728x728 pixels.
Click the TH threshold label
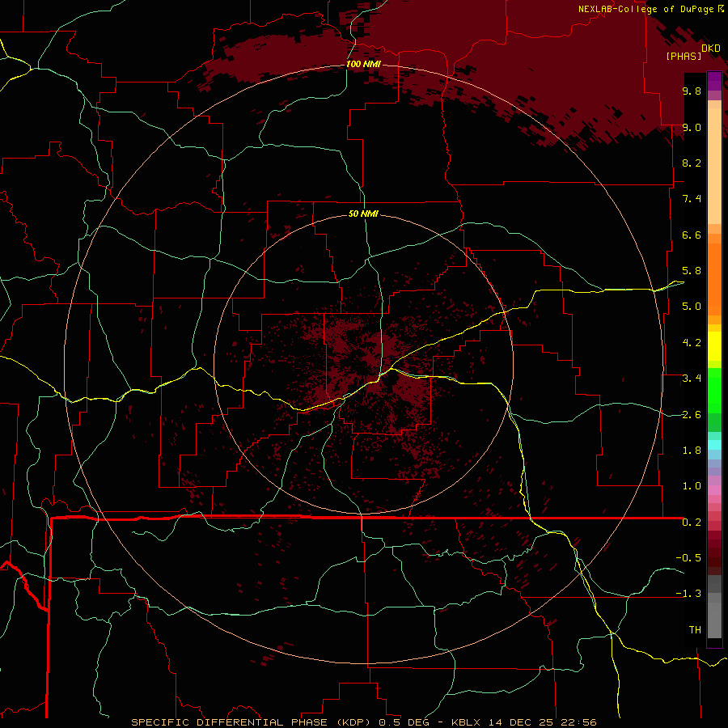(695, 630)
